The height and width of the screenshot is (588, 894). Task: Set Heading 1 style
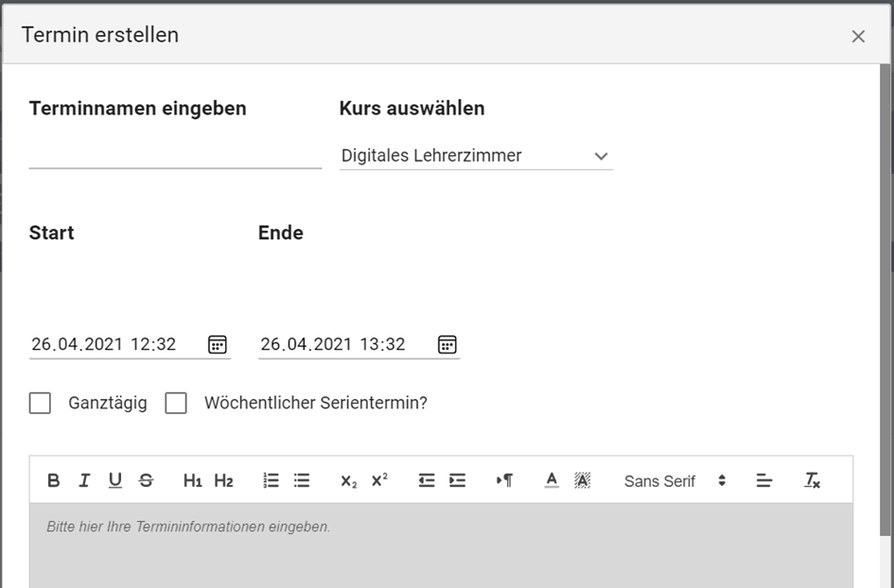pos(193,481)
